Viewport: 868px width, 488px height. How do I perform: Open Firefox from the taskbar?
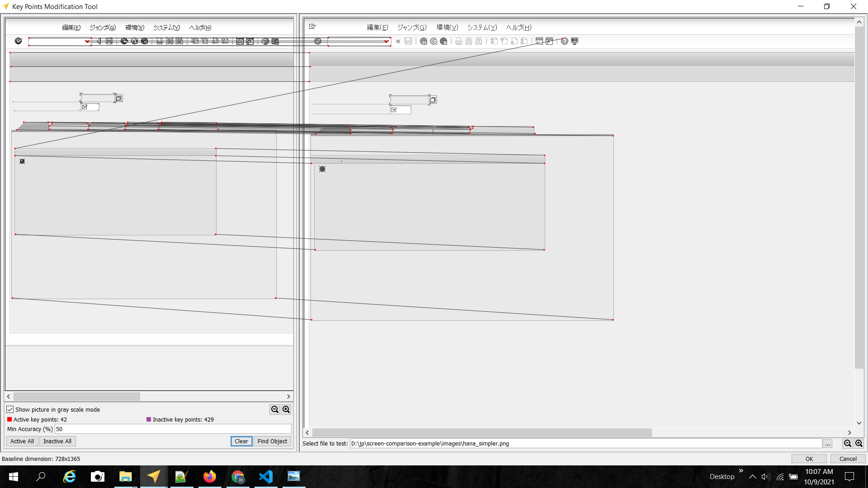209,477
